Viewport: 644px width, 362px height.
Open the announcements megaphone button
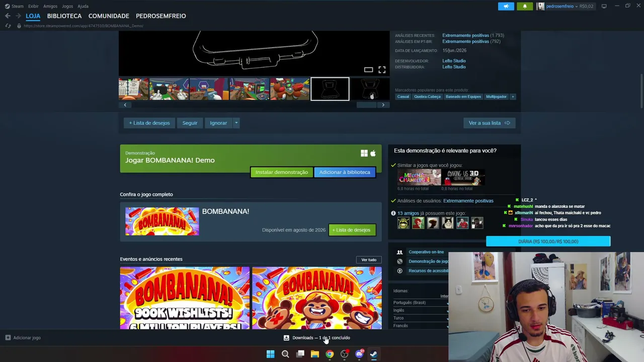(x=506, y=6)
